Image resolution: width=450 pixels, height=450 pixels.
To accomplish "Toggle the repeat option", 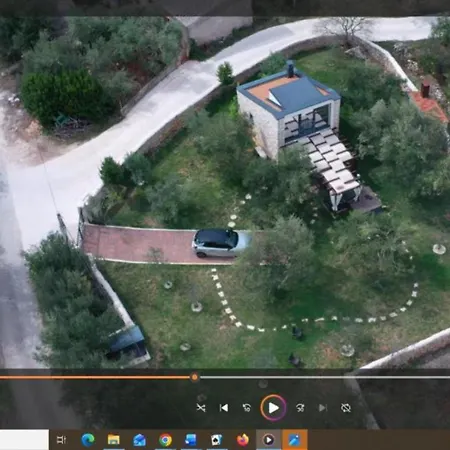I will pyautogui.click(x=346, y=408).
